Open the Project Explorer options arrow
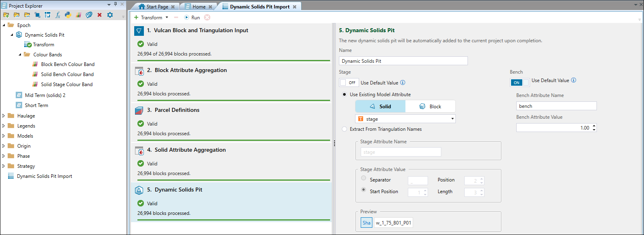 (x=109, y=4)
